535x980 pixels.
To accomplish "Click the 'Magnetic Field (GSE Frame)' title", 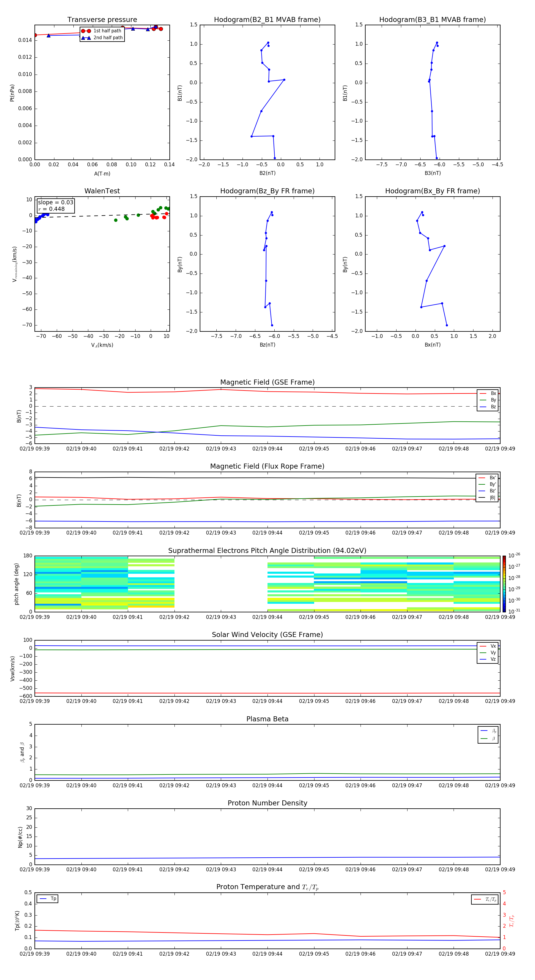I will click(x=267, y=382).
